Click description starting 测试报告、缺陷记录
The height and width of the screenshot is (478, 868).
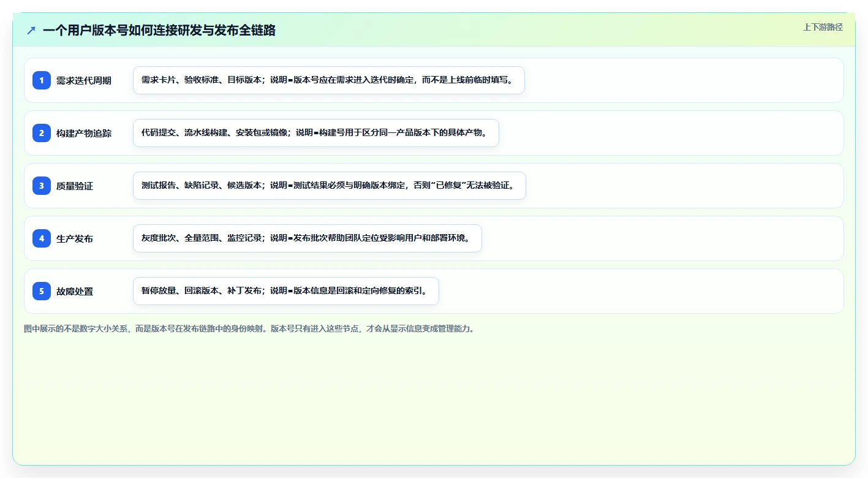tap(330, 186)
